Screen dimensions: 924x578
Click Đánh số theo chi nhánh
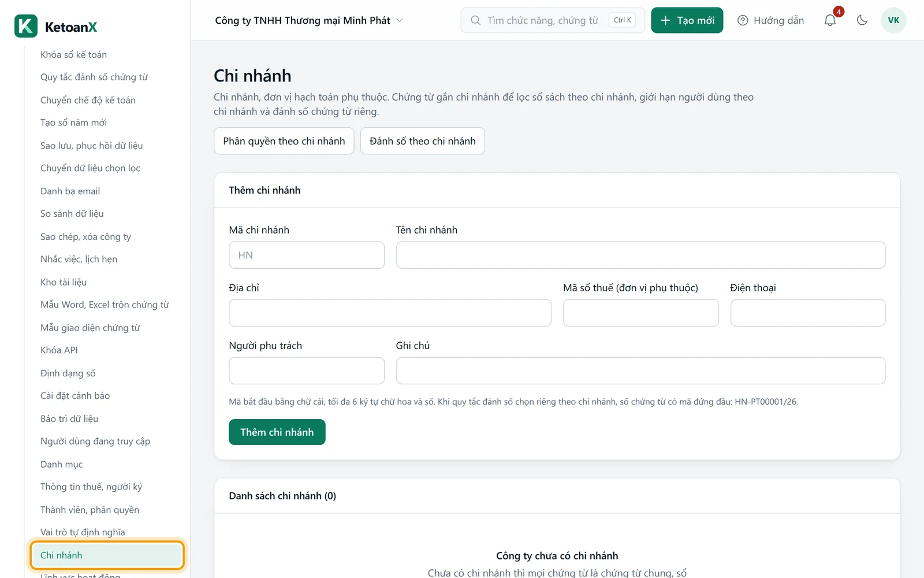tap(423, 141)
